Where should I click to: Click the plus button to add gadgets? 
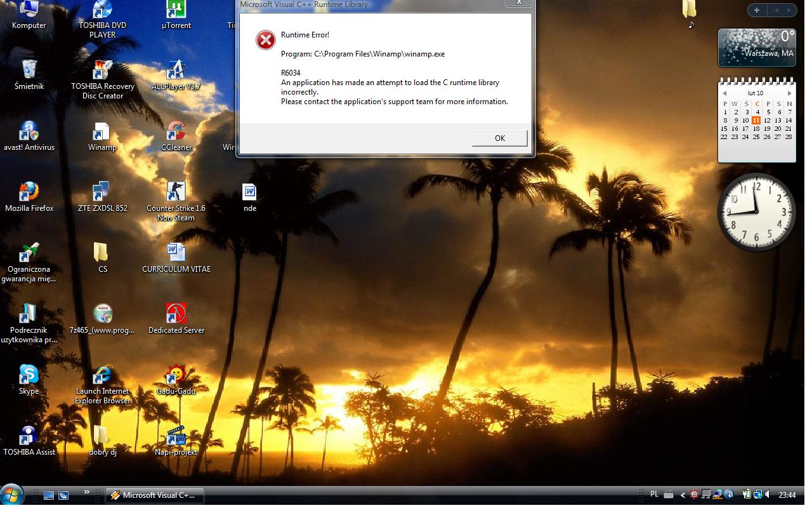pyautogui.click(x=756, y=10)
